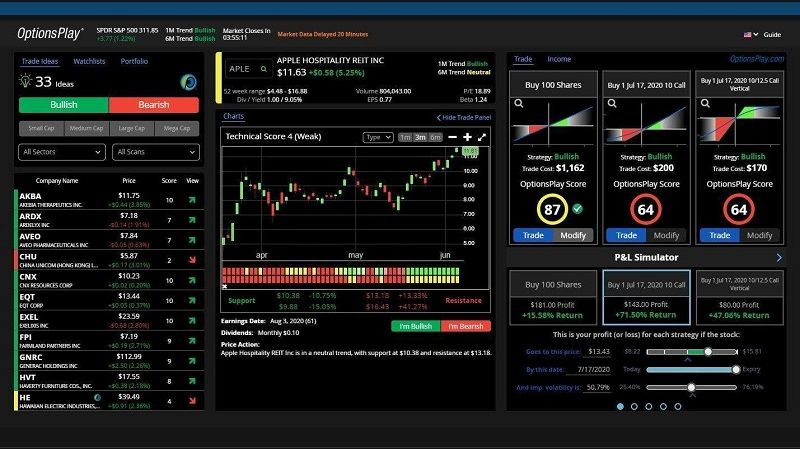Click the I'm Bearish button
This screenshot has width=800, height=449.
tap(466, 326)
